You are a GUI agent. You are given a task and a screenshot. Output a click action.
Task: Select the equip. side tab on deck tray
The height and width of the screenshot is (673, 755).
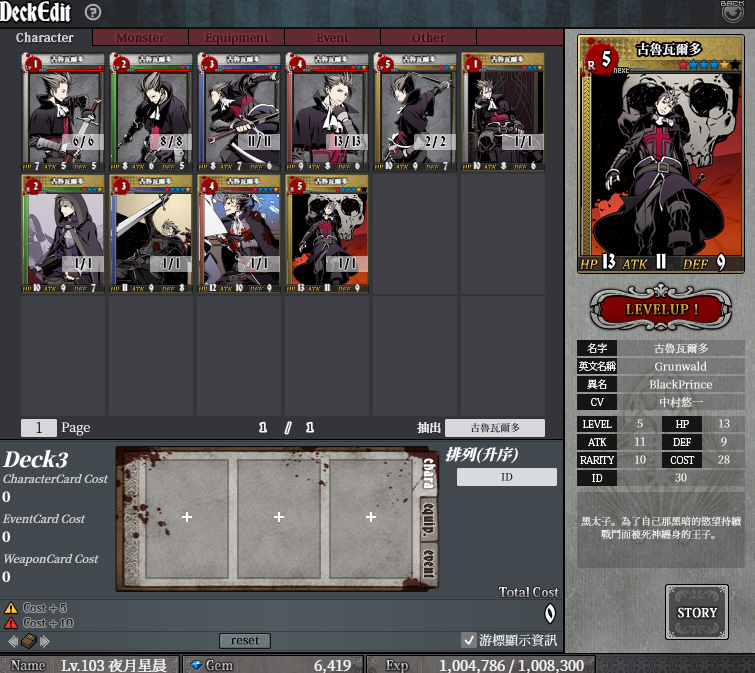[429, 519]
